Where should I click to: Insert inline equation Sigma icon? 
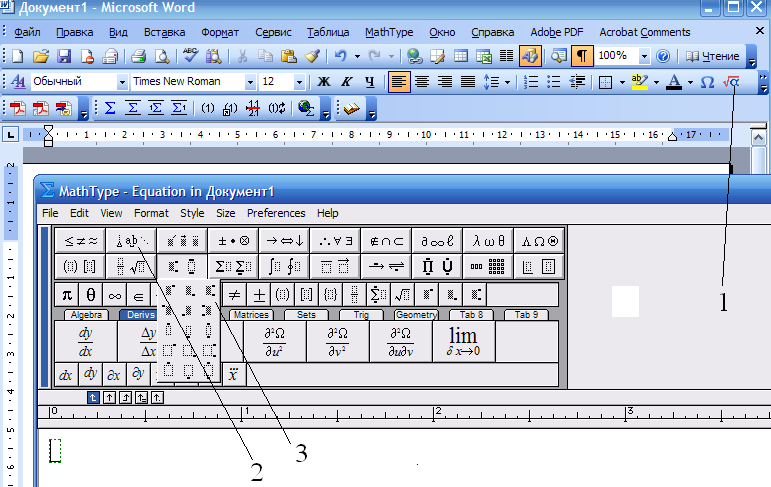point(110,108)
